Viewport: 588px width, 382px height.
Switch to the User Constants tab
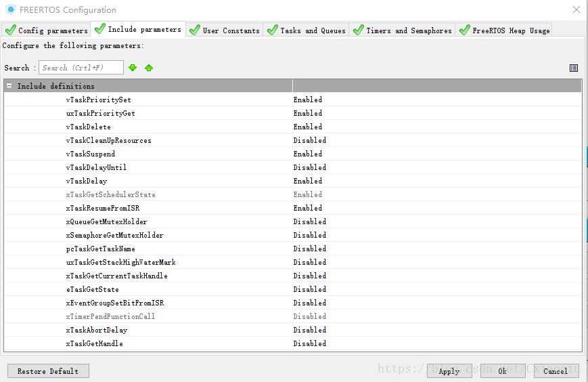224,30
